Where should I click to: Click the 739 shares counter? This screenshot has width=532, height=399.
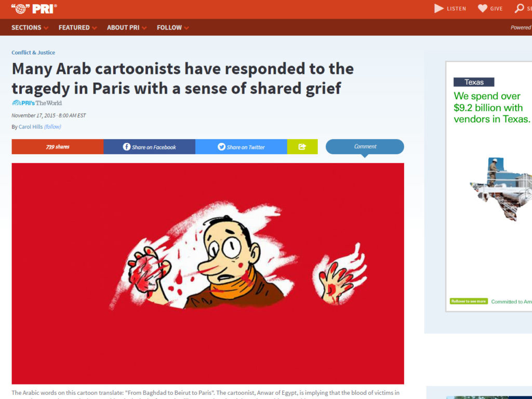point(58,147)
